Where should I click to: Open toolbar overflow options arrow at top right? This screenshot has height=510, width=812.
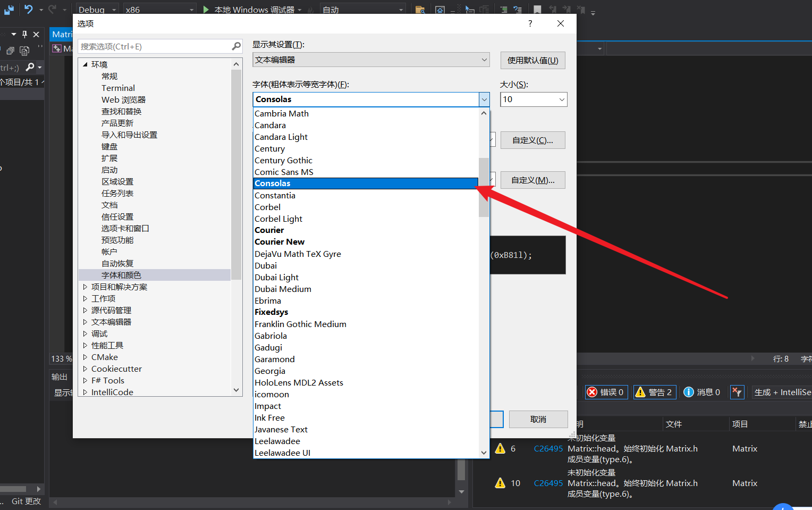tap(593, 13)
